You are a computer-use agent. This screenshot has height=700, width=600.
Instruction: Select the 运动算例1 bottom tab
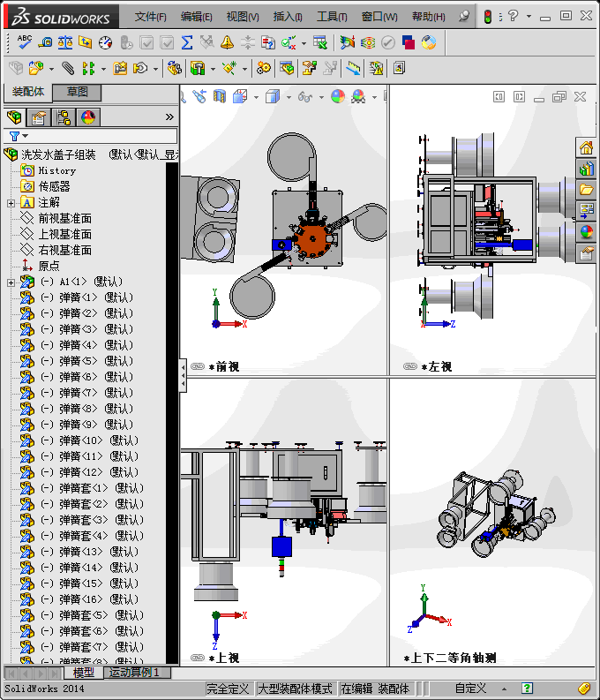tap(135, 673)
